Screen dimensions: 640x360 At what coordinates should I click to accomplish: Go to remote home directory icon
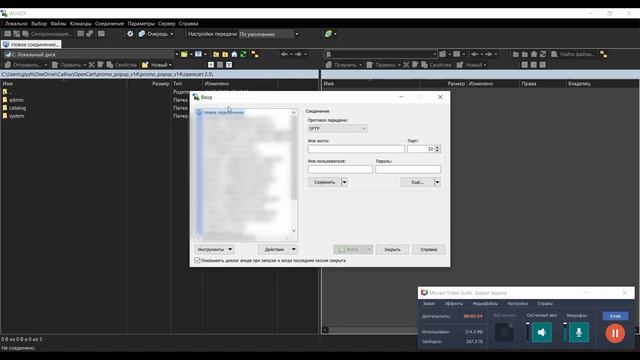[x=534, y=54]
